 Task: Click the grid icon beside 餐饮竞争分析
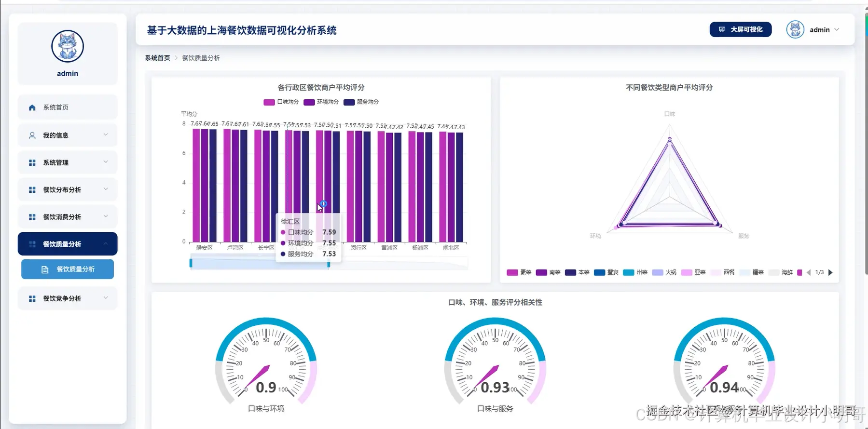pyautogui.click(x=32, y=298)
